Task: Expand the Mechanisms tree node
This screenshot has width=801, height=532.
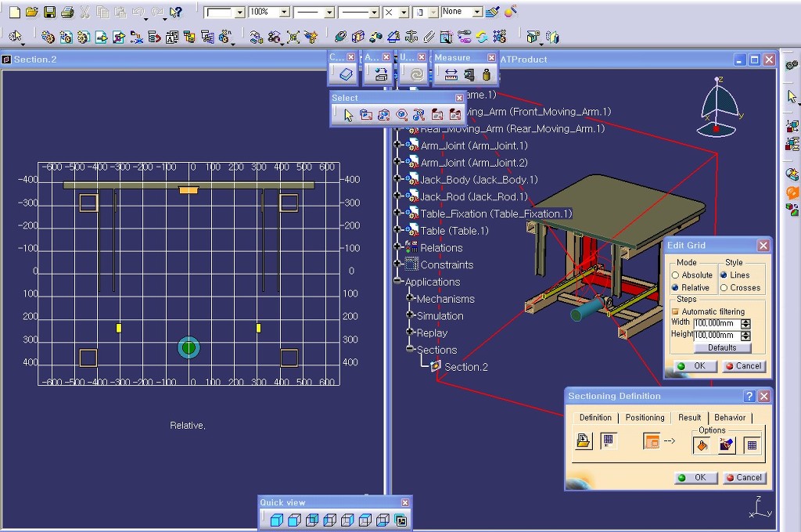Action: tap(410, 299)
